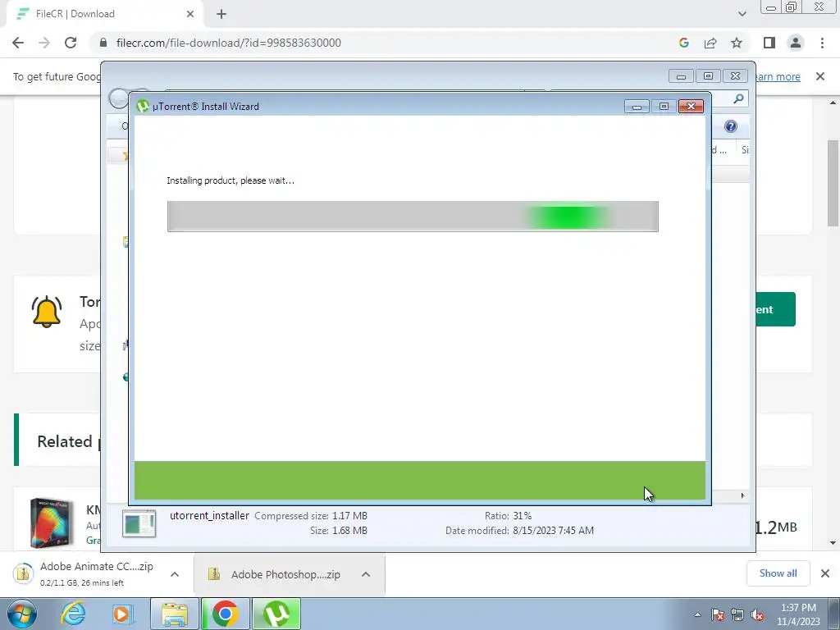This screenshot has width=840, height=630.
Task: Expand options for Adobe Photoshop download
Action: (x=366, y=574)
